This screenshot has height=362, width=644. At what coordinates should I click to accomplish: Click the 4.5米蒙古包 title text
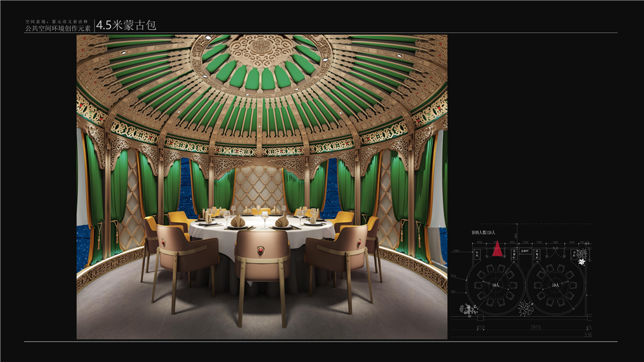click(126, 25)
